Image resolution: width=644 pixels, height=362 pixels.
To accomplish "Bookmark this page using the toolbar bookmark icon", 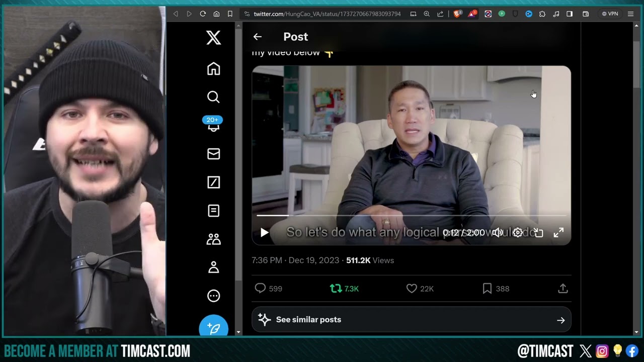I will (x=230, y=14).
